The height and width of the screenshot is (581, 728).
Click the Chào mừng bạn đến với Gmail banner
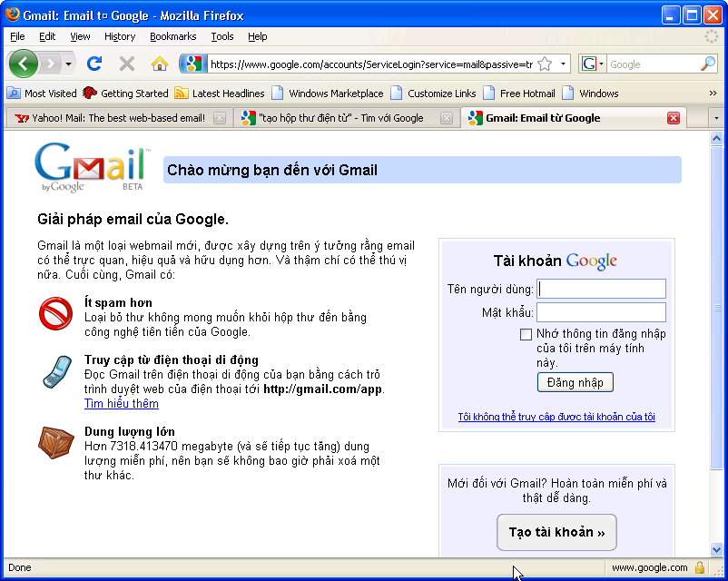[422, 170]
